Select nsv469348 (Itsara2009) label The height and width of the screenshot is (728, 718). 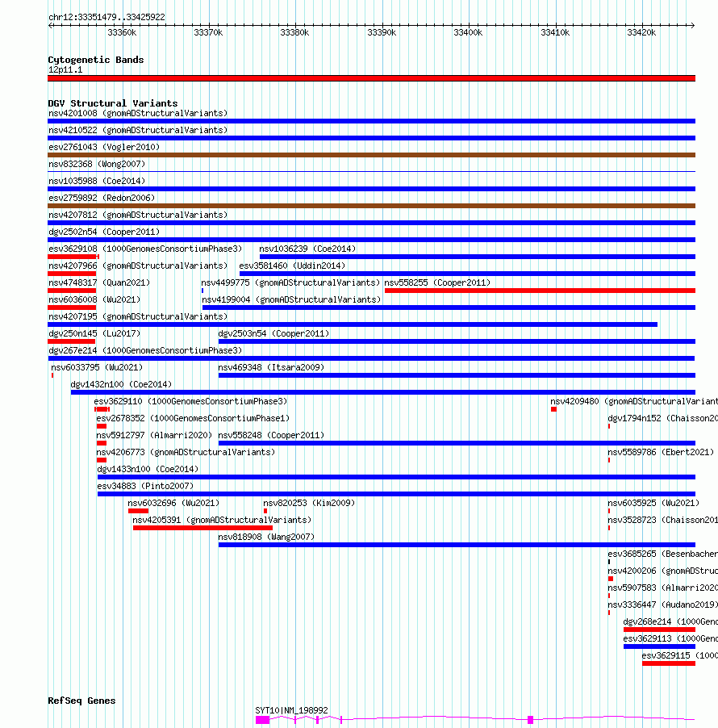[x=271, y=368]
